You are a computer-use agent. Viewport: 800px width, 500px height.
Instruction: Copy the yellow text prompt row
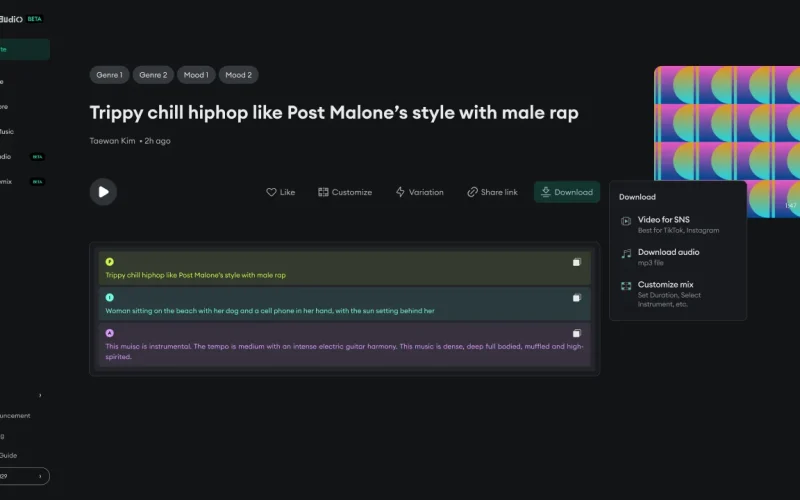pyautogui.click(x=577, y=262)
